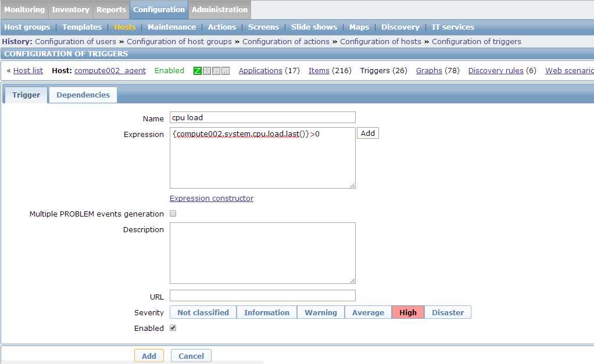Click the Cancel button
Viewport: 594px width, 364px height.
coord(191,356)
